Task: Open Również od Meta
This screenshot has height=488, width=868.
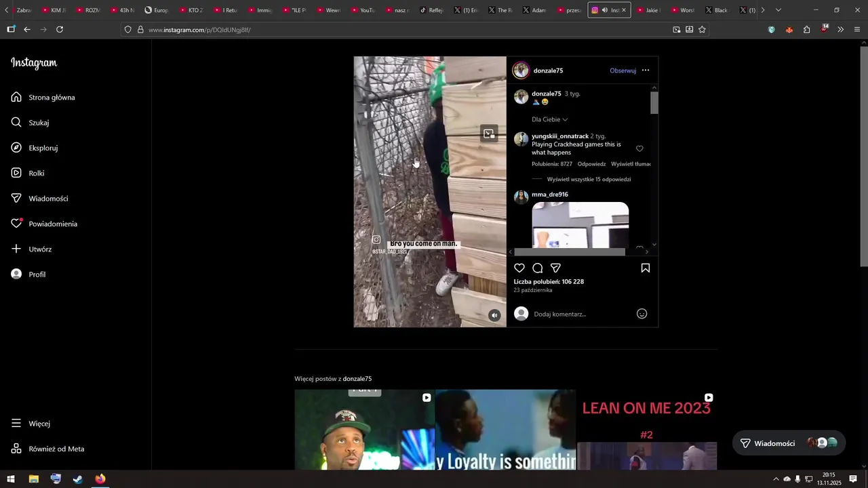Action: tap(47, 449)
